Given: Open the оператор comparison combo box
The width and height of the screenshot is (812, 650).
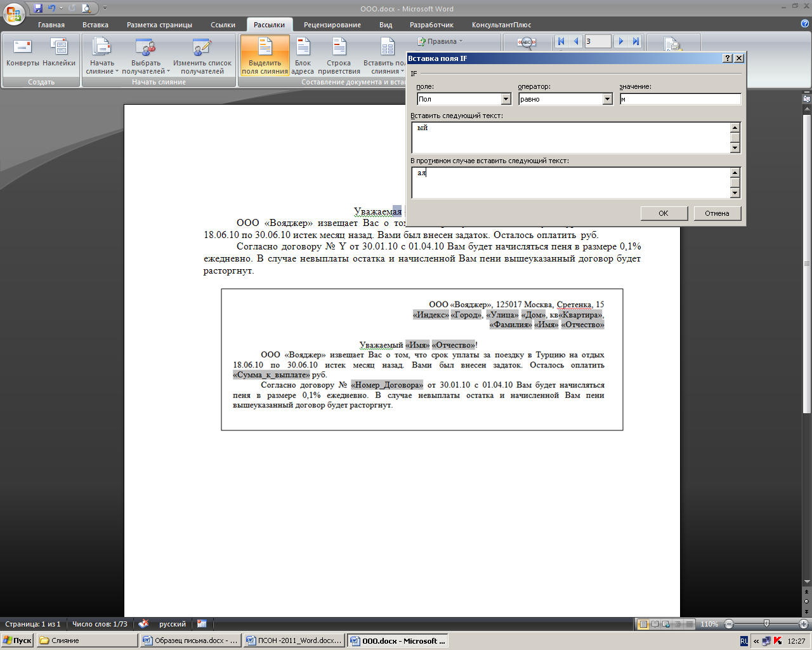Looking at the screenshot, I should tap(608, 99).
